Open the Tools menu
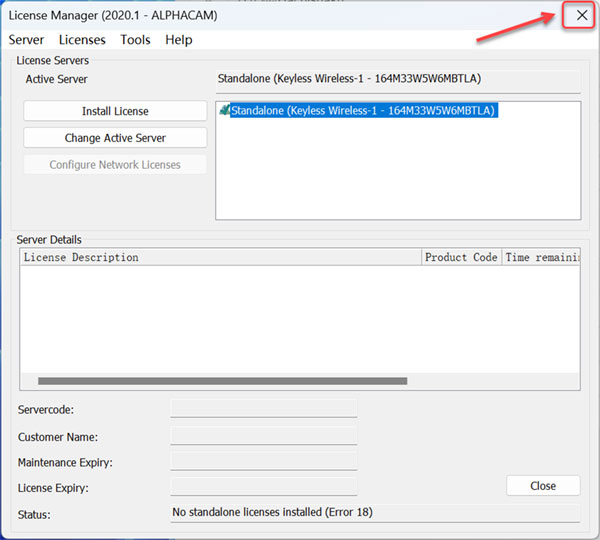600x540 pixels. coord(135,40)
